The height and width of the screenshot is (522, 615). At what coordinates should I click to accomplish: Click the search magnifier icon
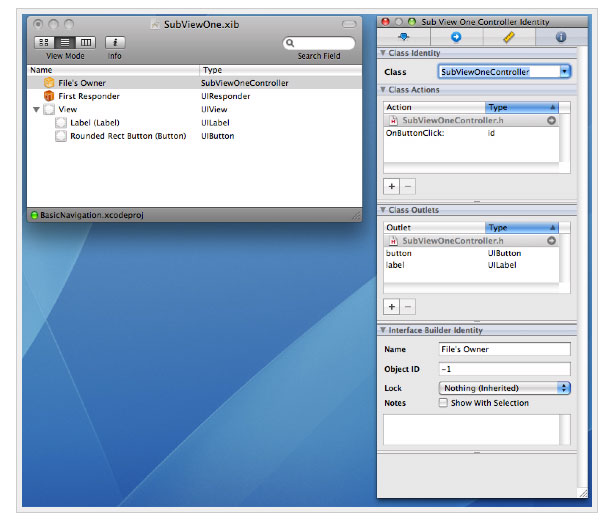(x=290, y=43)
